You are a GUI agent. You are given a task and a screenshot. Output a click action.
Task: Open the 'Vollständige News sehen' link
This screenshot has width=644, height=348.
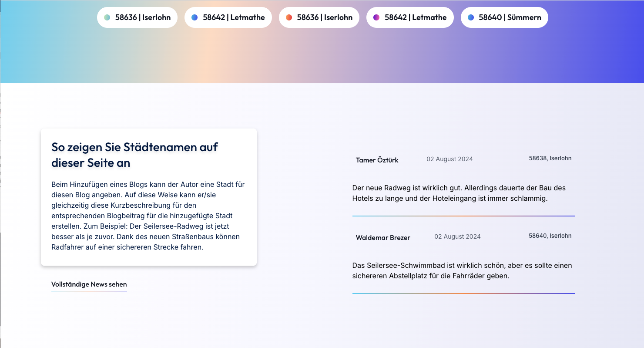point(89,284)
